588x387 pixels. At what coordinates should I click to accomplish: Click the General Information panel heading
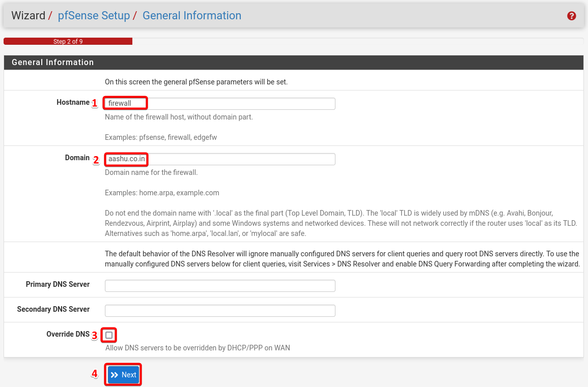[x=53, y=62]
